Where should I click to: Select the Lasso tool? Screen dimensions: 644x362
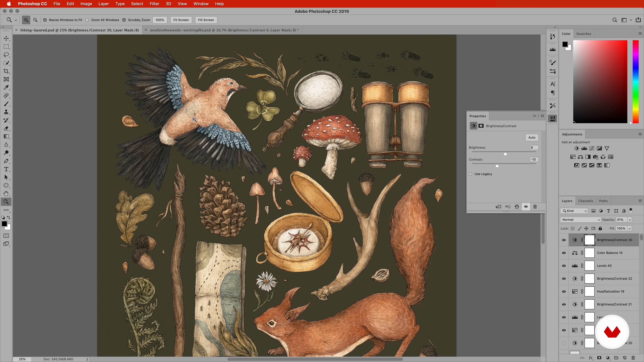[6, 55]
